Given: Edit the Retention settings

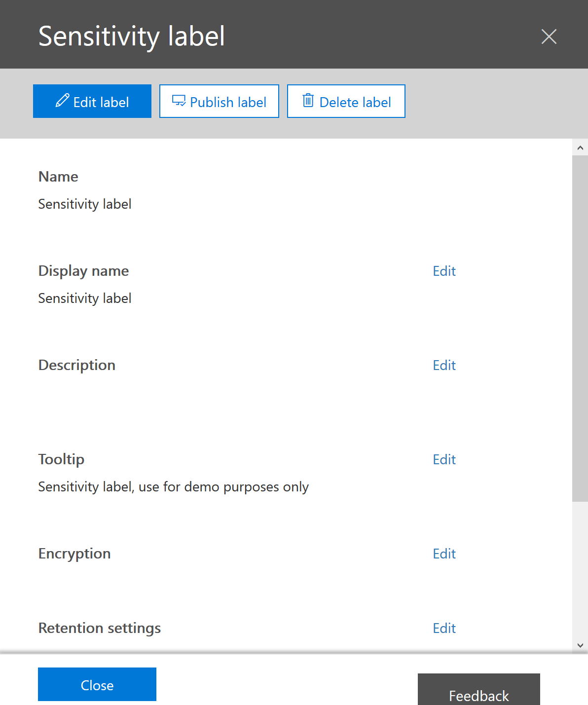Looking at the screenshot, I should [x=444, y=628].
